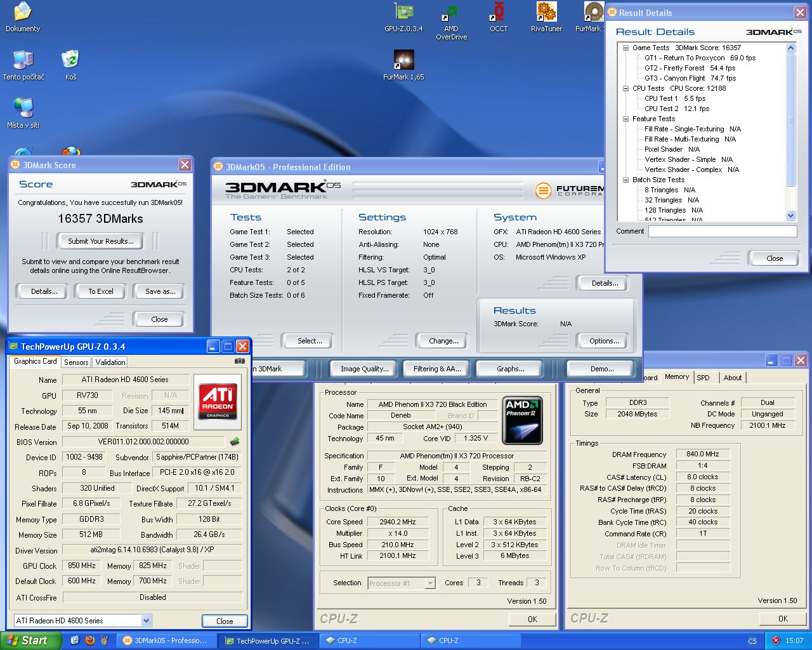Click the first quick launch icon beside Start

75,640
